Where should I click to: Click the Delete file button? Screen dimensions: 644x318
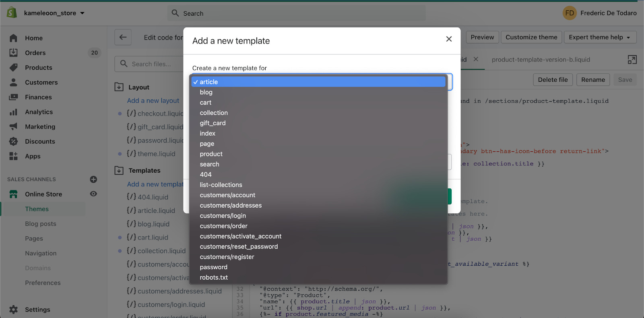pyautogui.click(x=553, y=80)
